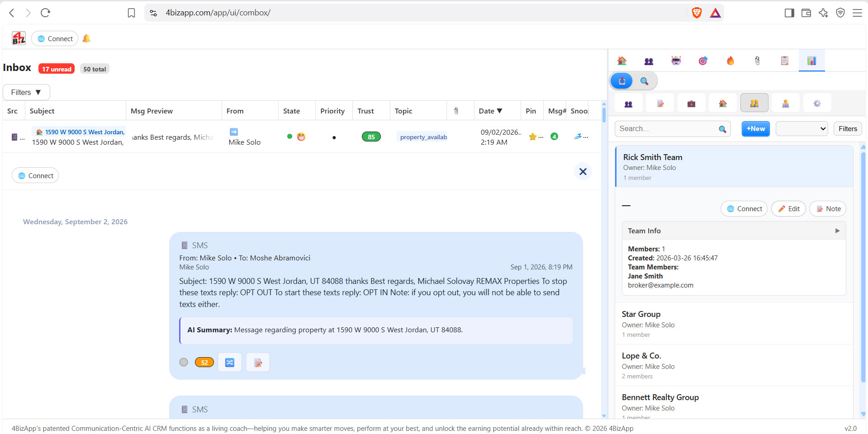
Task: Select the target with arrow tab icon
Action: (703, 61)
